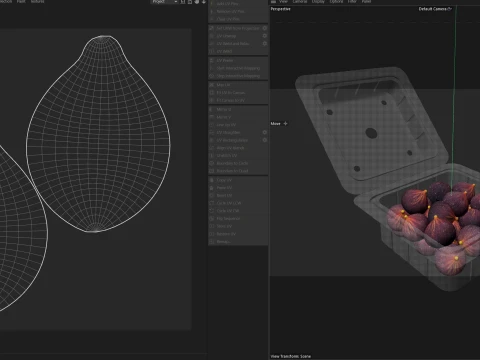Choose Fit Canvas to UV
The width and height of the screenshot is (480, 360).
tap(238, 100)
